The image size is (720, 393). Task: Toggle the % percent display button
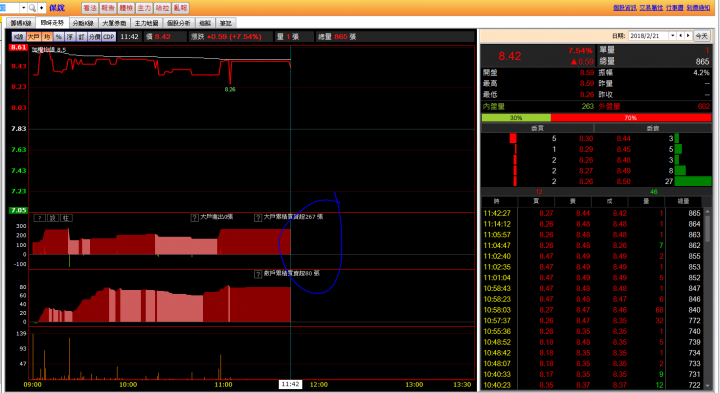tap(58, 37)
